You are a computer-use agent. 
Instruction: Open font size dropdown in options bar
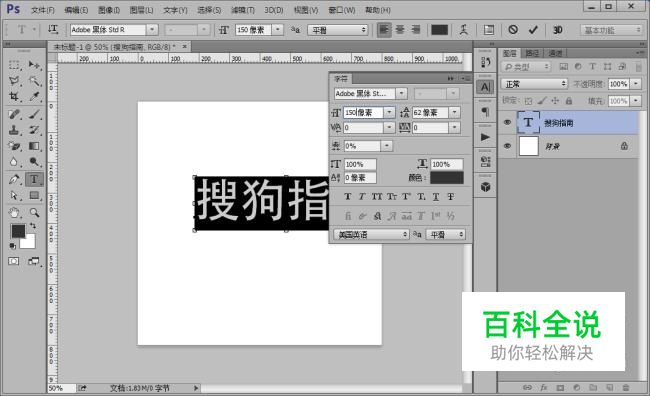coord(278,30)
